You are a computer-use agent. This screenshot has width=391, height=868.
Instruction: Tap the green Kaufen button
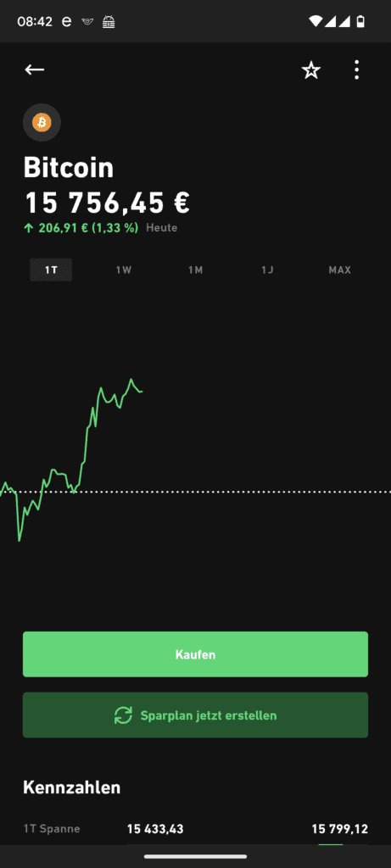(195, 654)
